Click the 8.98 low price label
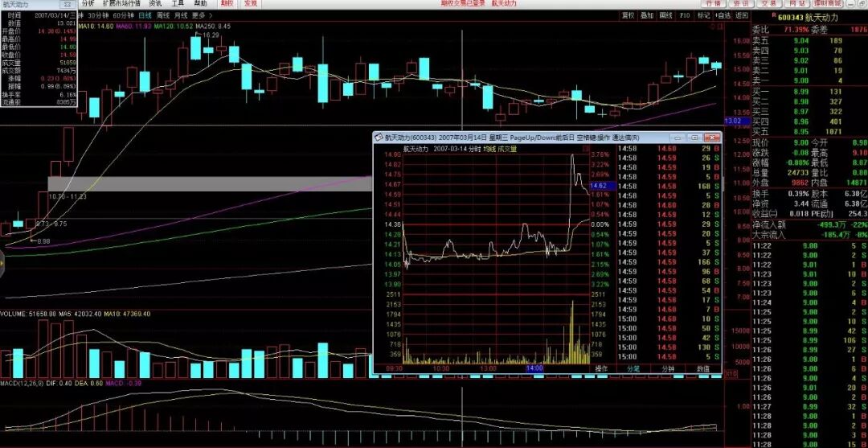Viewport: 868px width, 448px height. (x=43, y=240)
